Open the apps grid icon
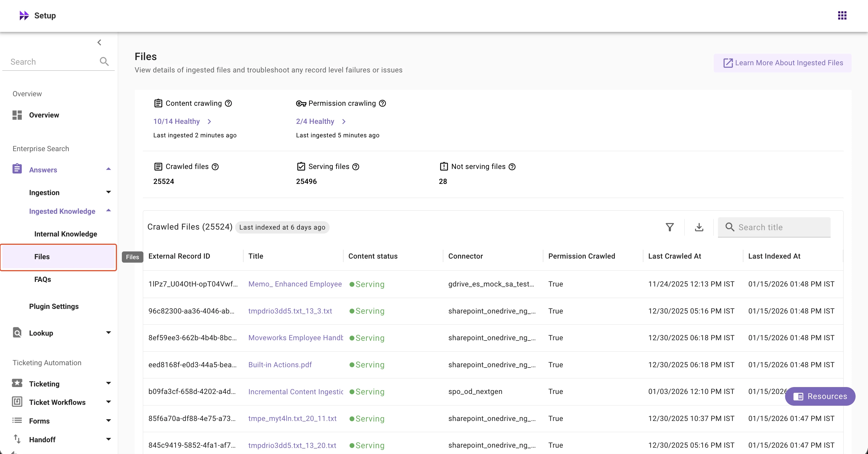868x454 pixels. click(x=842, y=16)
